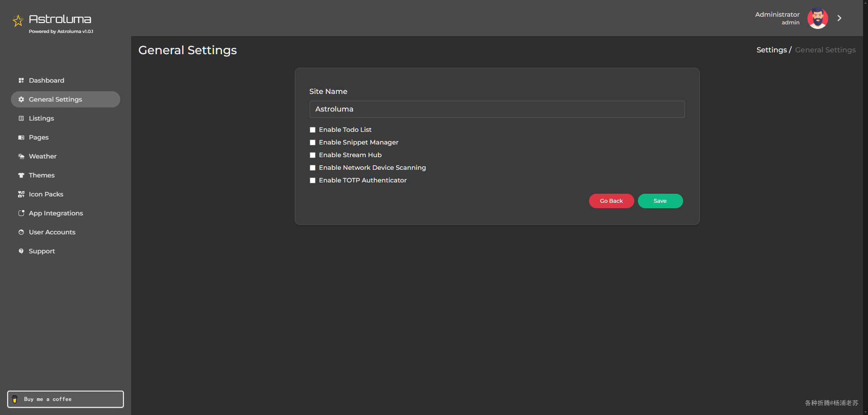Open Listings menu item

pyautogui.click(x=66, y=118)
